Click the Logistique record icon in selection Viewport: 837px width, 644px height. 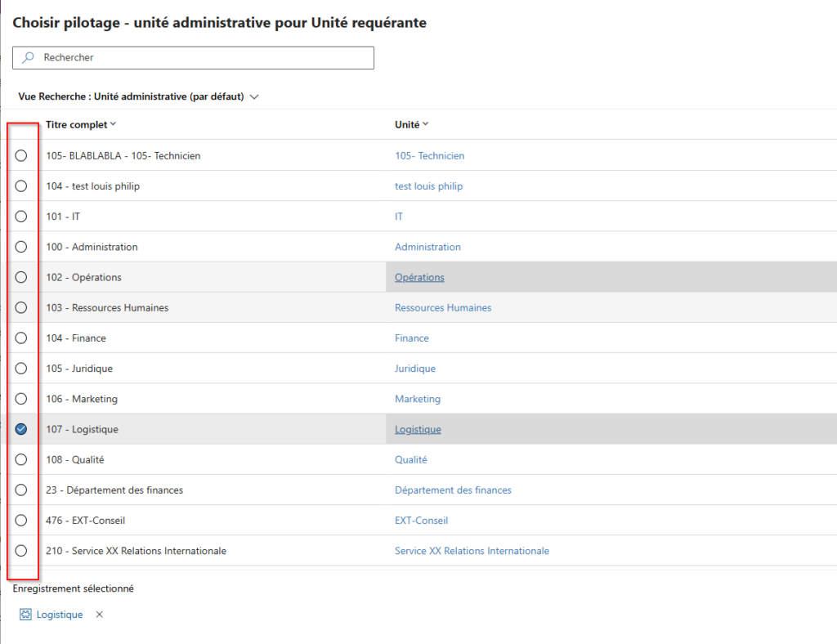click(25, 615)
